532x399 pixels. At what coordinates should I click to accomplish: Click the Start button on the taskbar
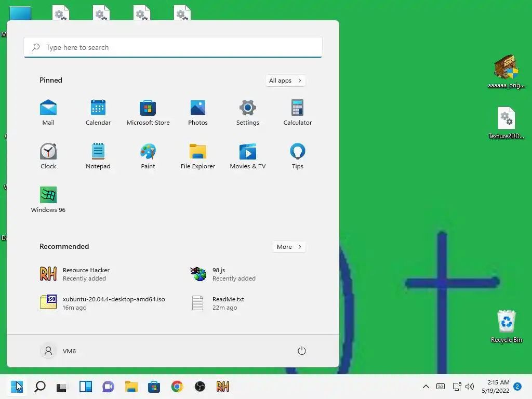click(x=17, y=387)
